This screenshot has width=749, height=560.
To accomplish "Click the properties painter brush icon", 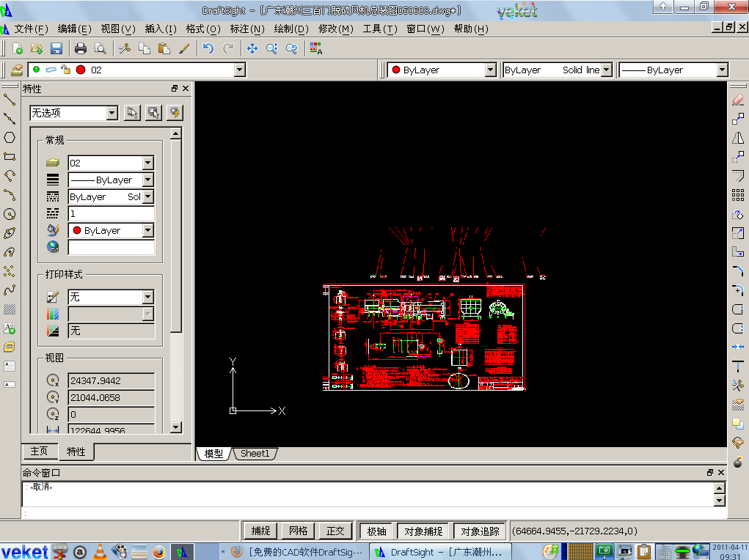I will pyautogui.click(x=184, y=48).
